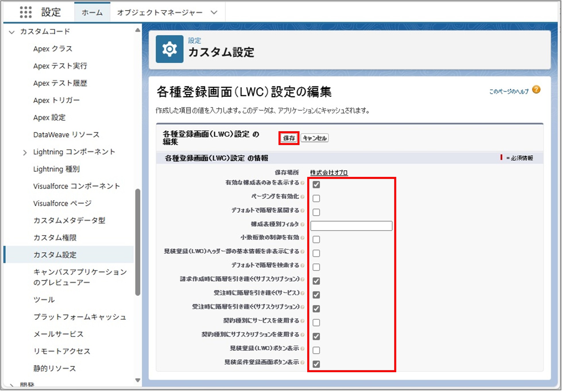Click the 保存 button
582x392 pixels.
click(x=289, y=138)
